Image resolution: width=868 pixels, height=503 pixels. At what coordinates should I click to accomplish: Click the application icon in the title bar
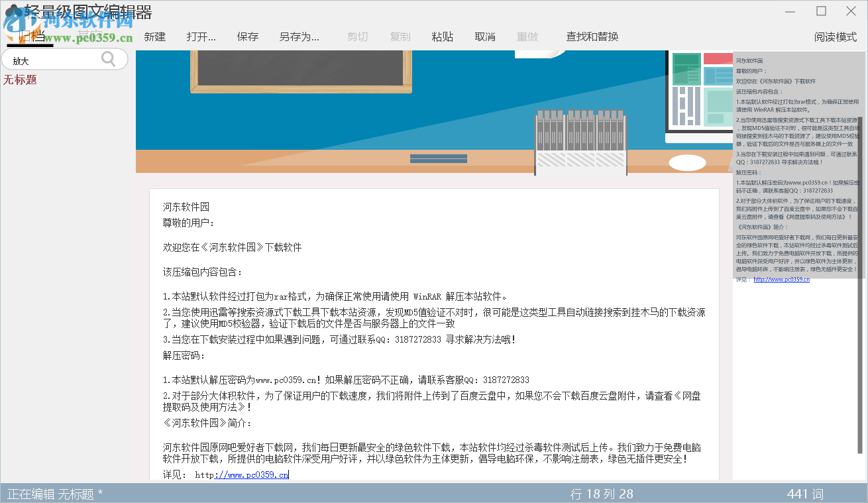tap(11, 10)
